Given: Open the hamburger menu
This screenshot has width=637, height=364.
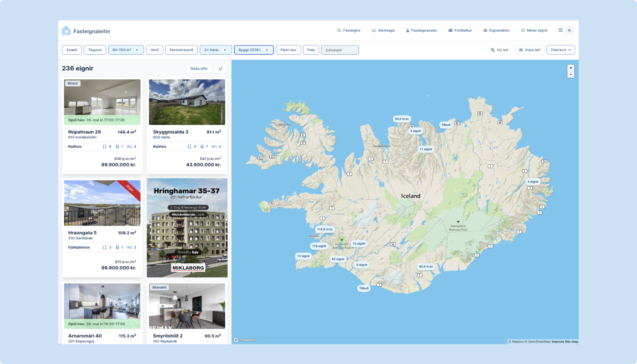Looking at the screenshot, I should tap(561, 30).
